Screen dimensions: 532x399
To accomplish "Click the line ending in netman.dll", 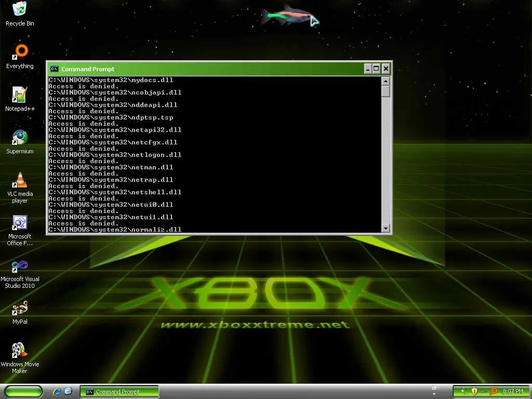I will tap(111, 167).
